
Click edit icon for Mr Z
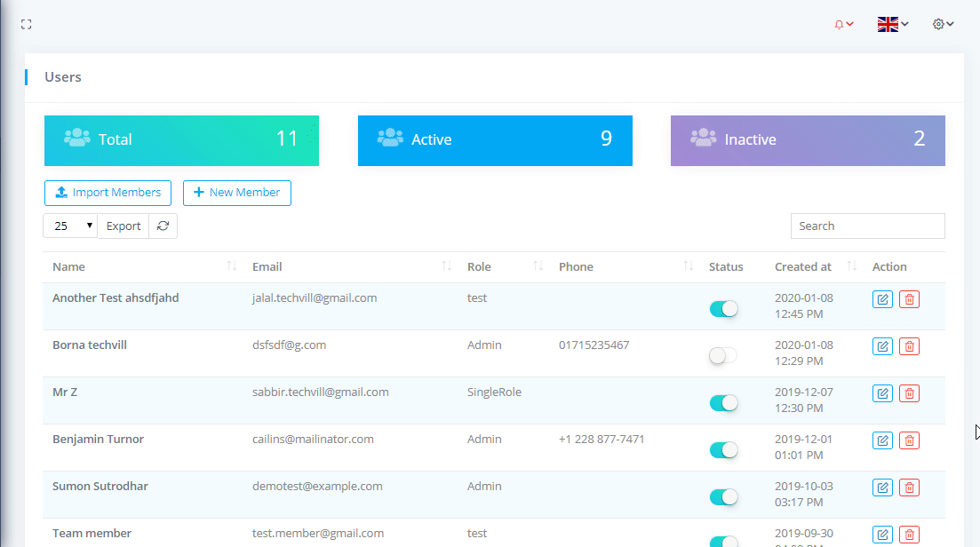882,393
